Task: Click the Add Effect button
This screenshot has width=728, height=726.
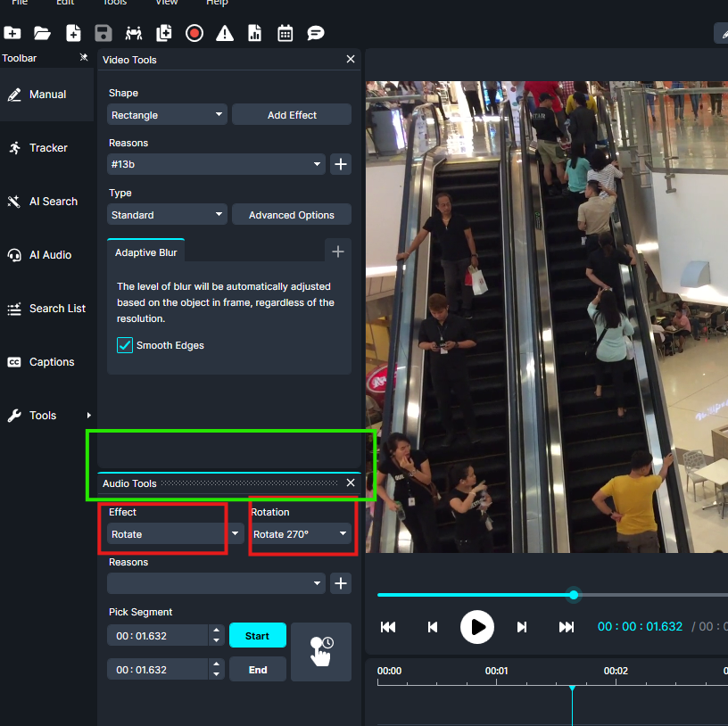Action: [x=292, y=115]
